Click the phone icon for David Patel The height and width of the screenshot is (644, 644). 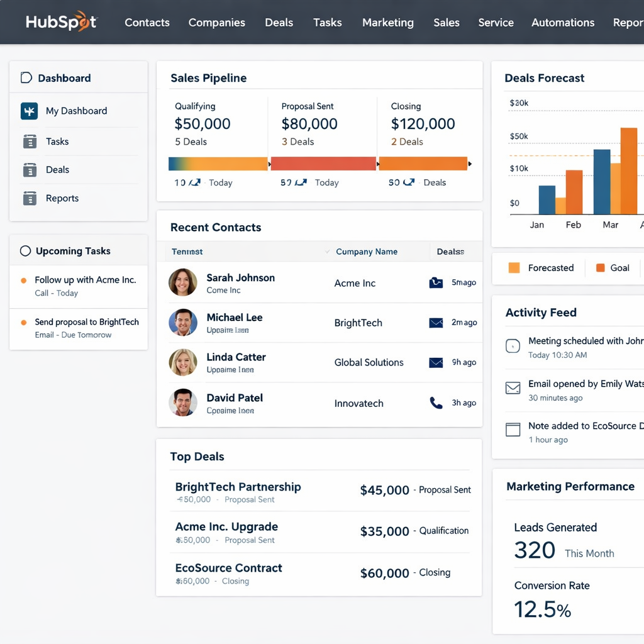tap(436, 402)
